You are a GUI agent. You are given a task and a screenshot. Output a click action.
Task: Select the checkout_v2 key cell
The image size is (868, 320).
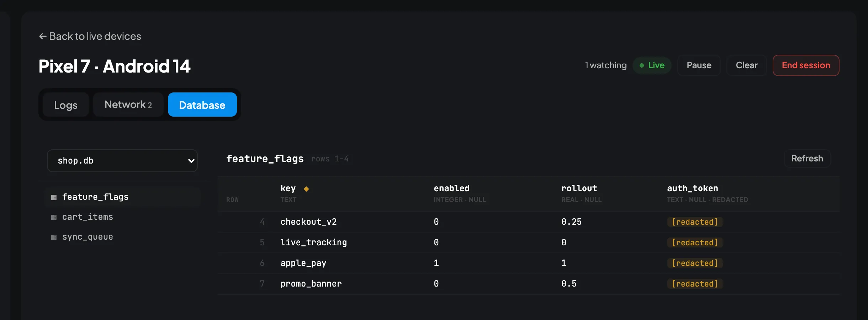tap(309, 222)
